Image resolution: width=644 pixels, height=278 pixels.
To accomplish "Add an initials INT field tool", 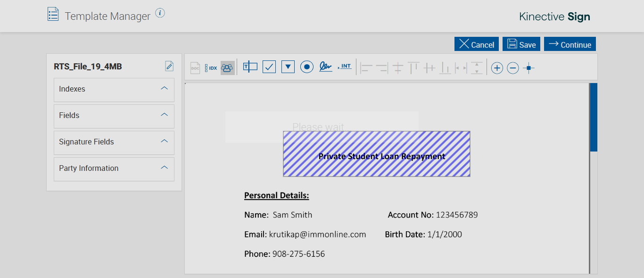I will [345, 66].
